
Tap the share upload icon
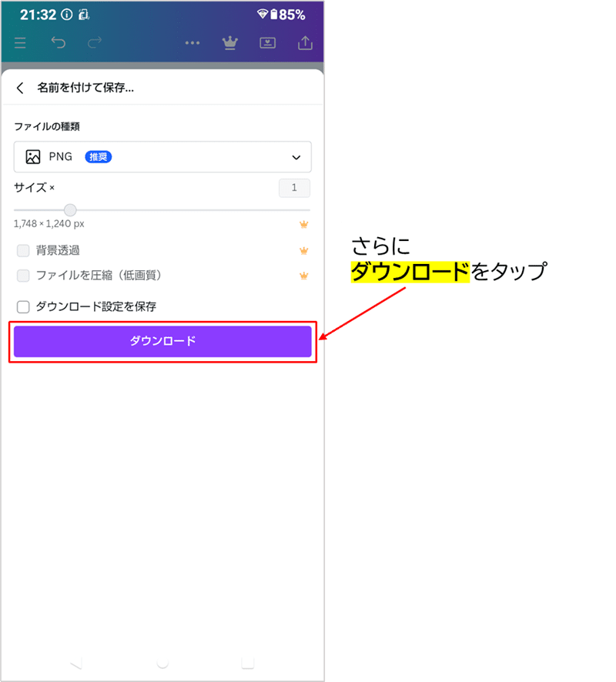click(305, 42)
